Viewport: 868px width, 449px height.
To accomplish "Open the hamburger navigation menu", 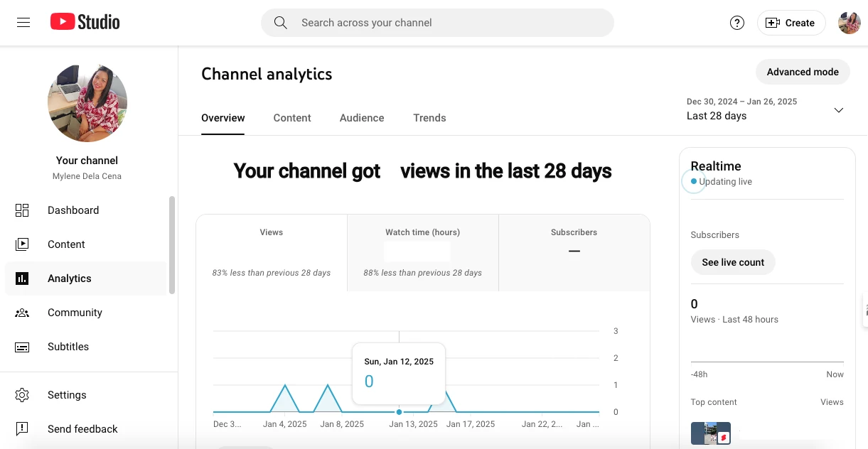I will coord(23,23).
